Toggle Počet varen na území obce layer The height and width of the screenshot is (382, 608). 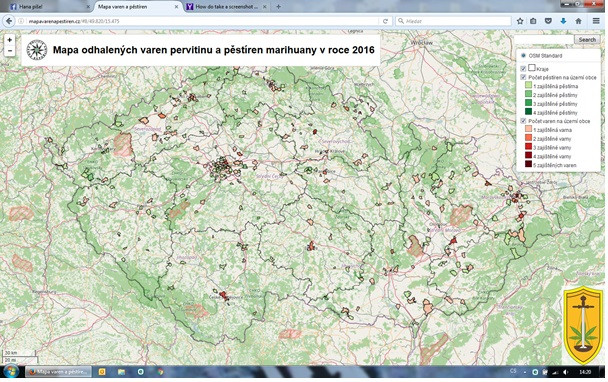(523, 121)
